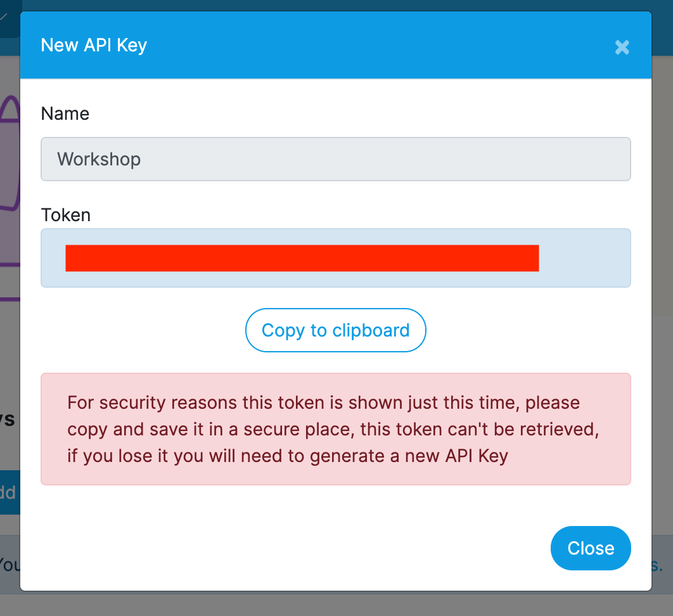Place cursor on the Workshop text

99,159
